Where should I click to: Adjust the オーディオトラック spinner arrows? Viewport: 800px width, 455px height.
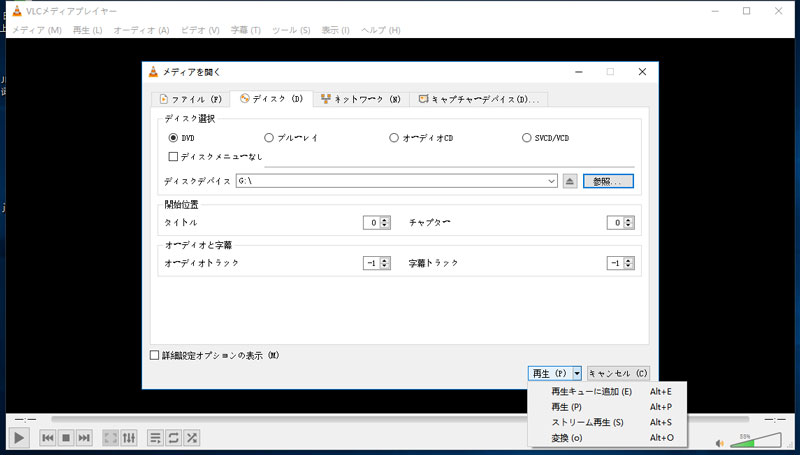(385, 263)
